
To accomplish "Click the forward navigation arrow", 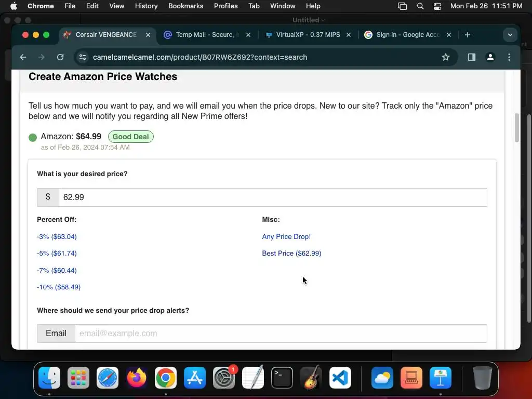I will click(42, 57).
